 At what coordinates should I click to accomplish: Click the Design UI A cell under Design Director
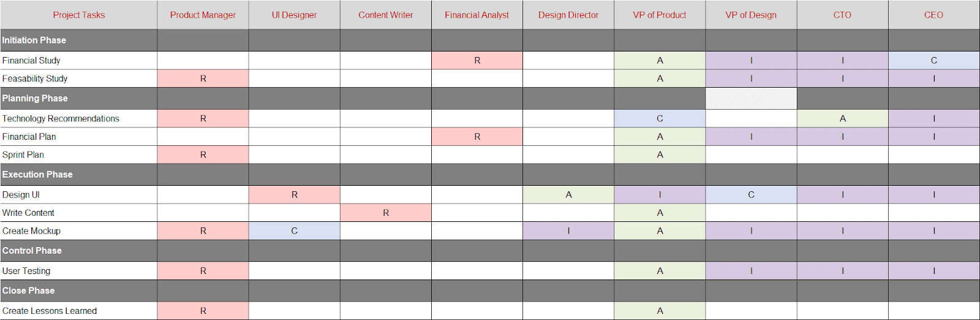coord(568,194)
